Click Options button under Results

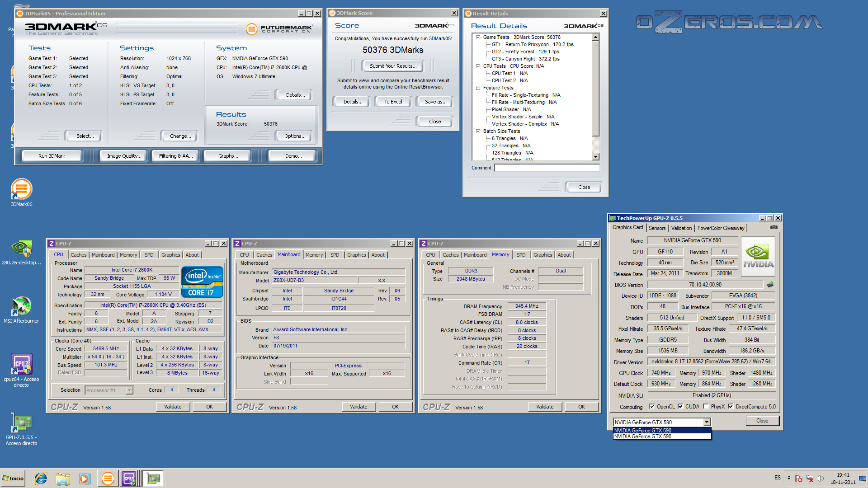point(295,136)
